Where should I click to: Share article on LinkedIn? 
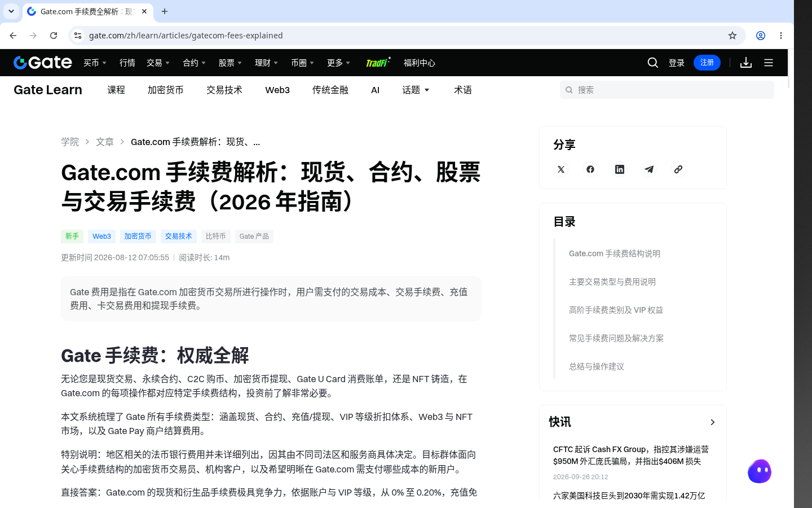(x=620, y=169)
